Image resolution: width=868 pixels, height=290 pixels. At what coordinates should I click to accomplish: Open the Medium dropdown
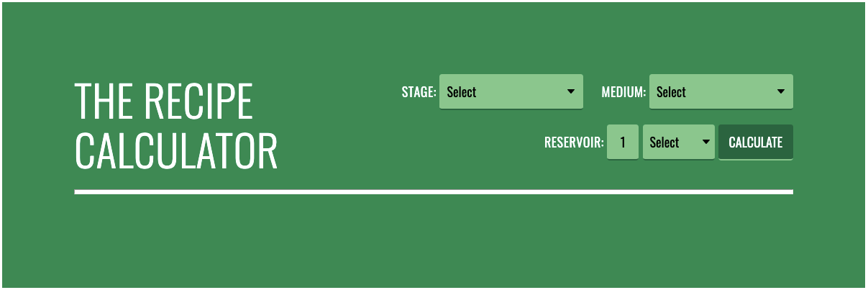click(x=721, y=92)
